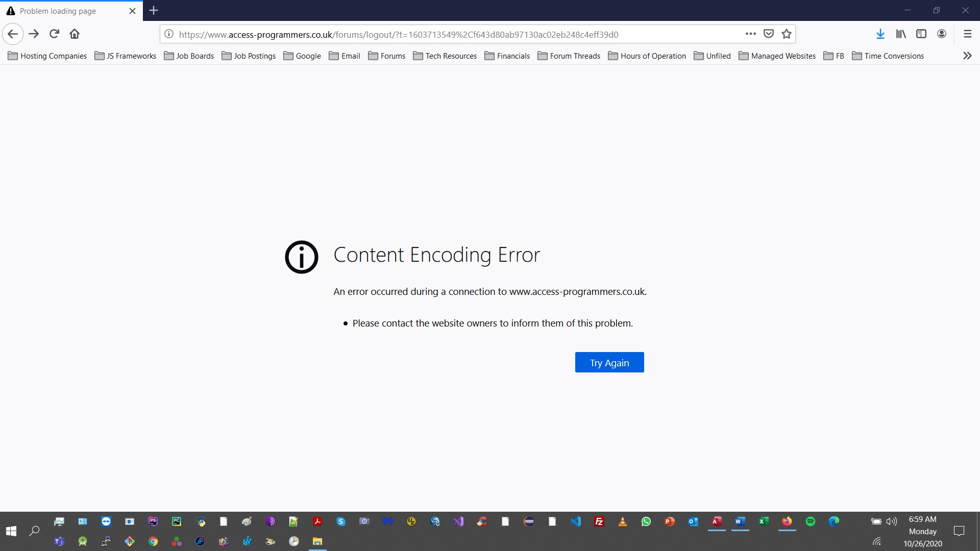Open the Email bookmark folder
This screenshot has height=551, width=980.
345,56
